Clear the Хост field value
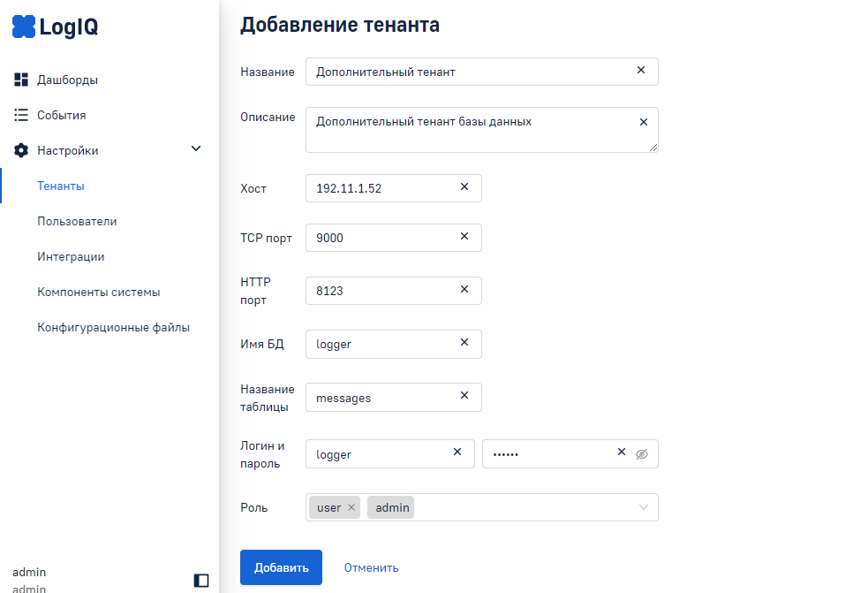868x593 pixels. 464,187
